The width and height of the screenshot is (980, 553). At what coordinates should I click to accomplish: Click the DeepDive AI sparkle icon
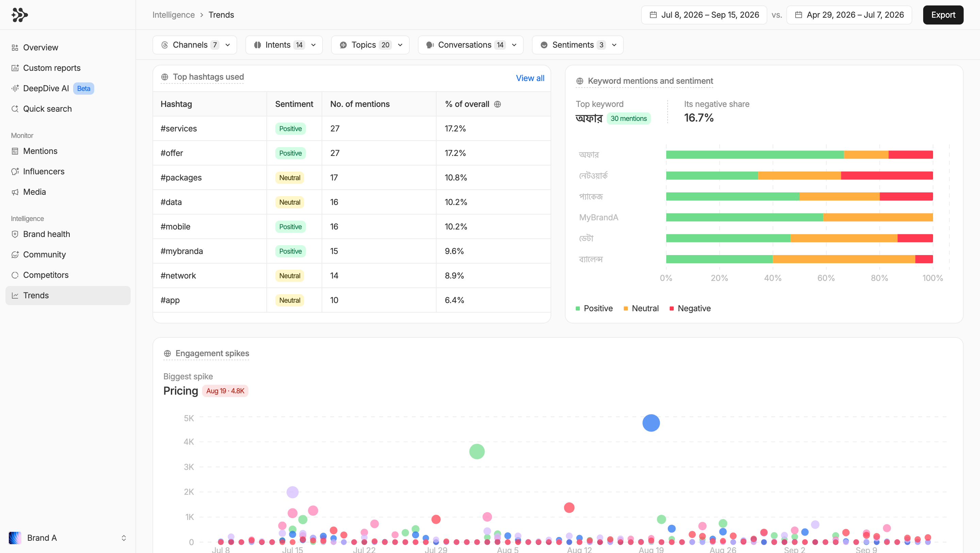[x=15, y=88]
